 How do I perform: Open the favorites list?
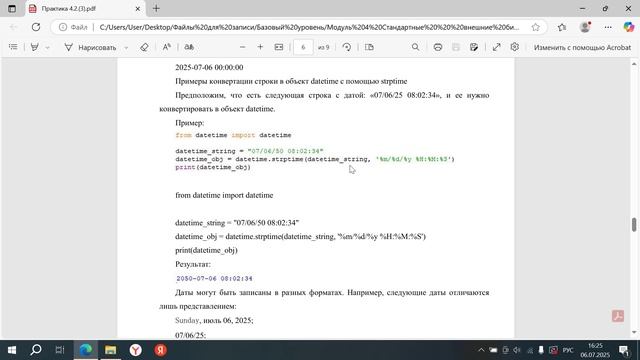pyautogui.click(x=562, y=27)
